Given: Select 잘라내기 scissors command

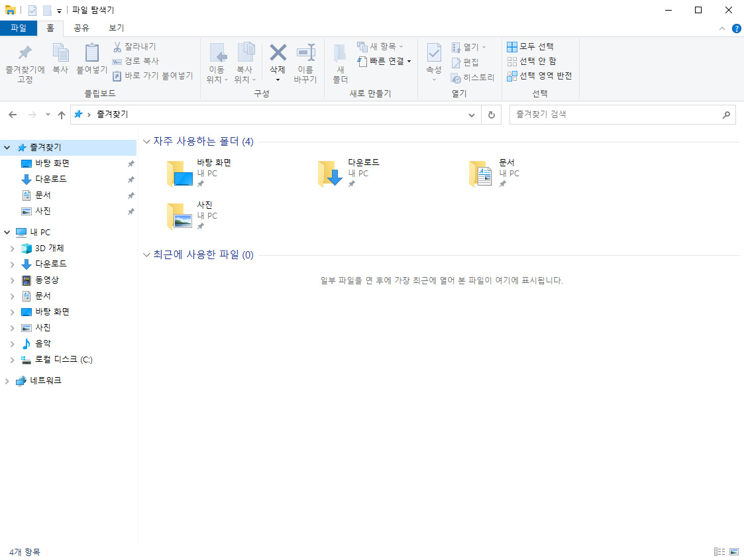Looking at the screenshot, I should coord(134,46).
